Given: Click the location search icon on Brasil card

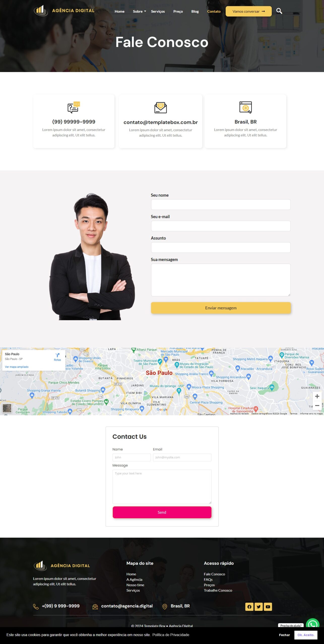Looking at the screenshot, I should (245, 107).
